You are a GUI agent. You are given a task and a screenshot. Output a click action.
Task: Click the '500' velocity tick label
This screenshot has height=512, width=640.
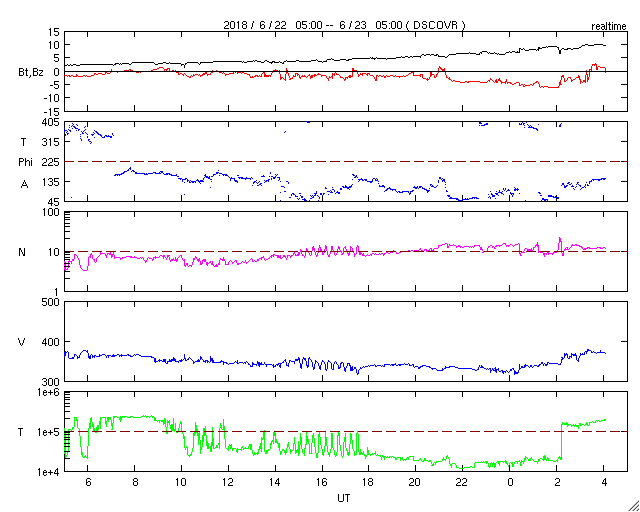pyautogui.click(x=53, y=303)
